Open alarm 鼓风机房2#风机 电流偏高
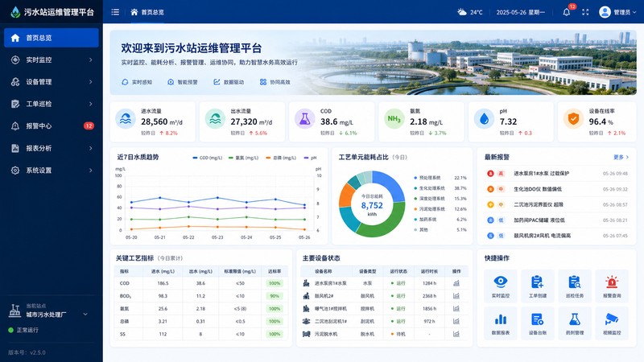644x362 pixels. point(556,236)
